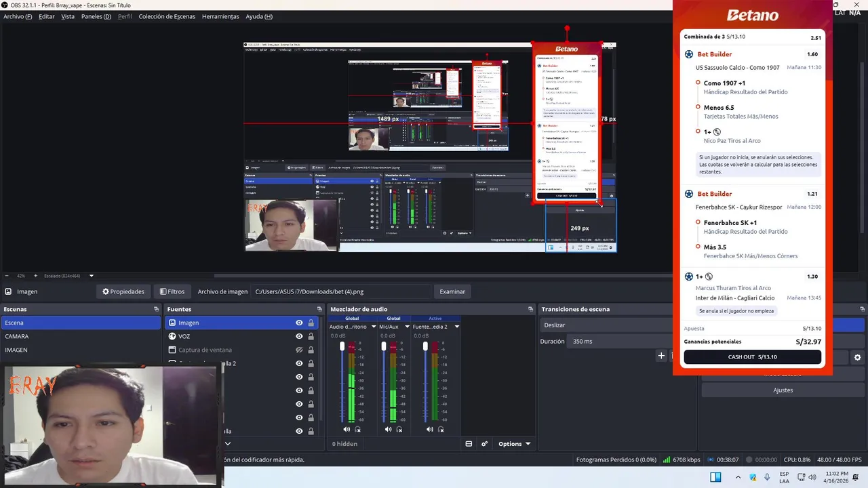Click the image icon of the Imagen source
This screenshot has height=488, width=868.
click(x=172, y=323)
